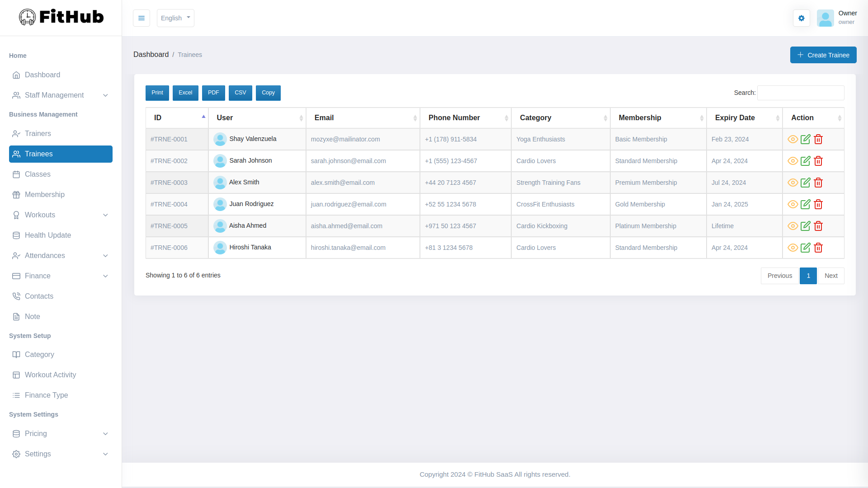The image size is (868, 488).
Task: Click the settings gear icon in the header
Action: coord(802,18)
